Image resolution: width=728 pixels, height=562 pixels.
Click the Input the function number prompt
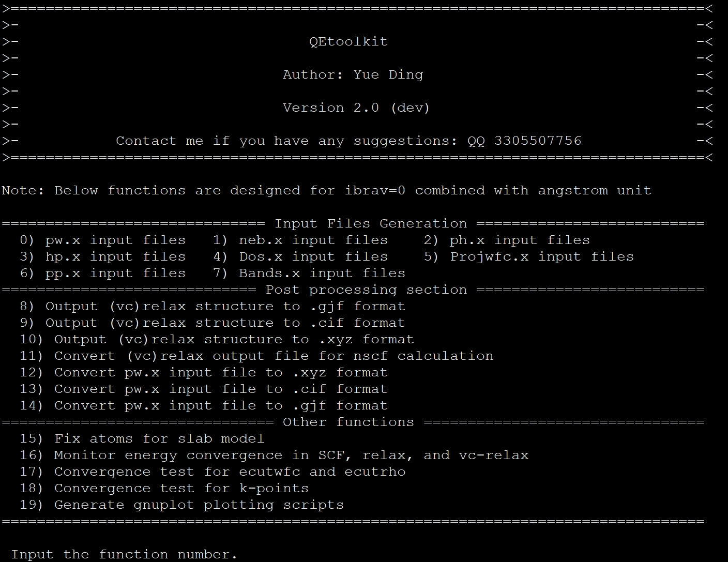click(x=124, y=555)
